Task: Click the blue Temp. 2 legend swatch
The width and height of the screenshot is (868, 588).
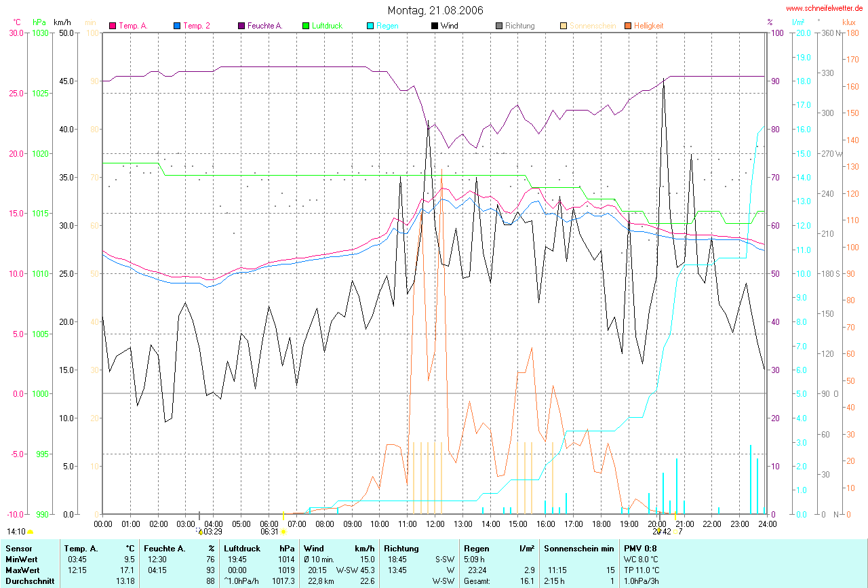Action: [x=177, y=26]
